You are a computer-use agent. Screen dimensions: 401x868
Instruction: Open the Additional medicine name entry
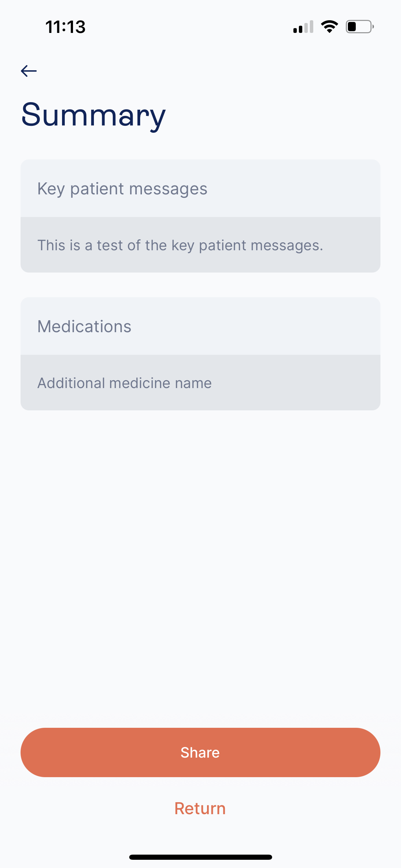pyautogui.click(x=200, y=383)
